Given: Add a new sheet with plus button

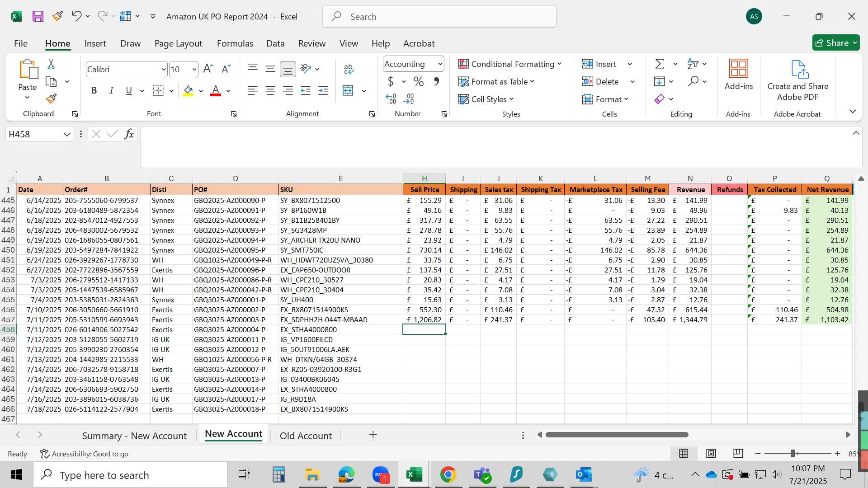Looking at the screenshot, I should click(373, 435).
